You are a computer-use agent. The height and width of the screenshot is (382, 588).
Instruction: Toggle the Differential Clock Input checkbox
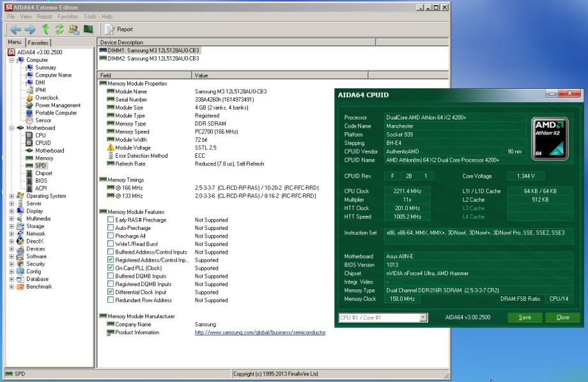coord(111,292)
